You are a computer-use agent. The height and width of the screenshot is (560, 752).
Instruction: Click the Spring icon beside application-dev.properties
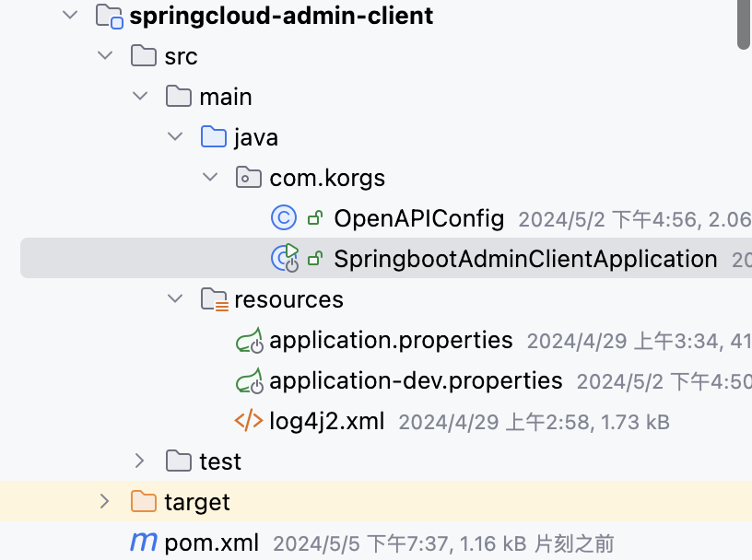coord(248,380)
